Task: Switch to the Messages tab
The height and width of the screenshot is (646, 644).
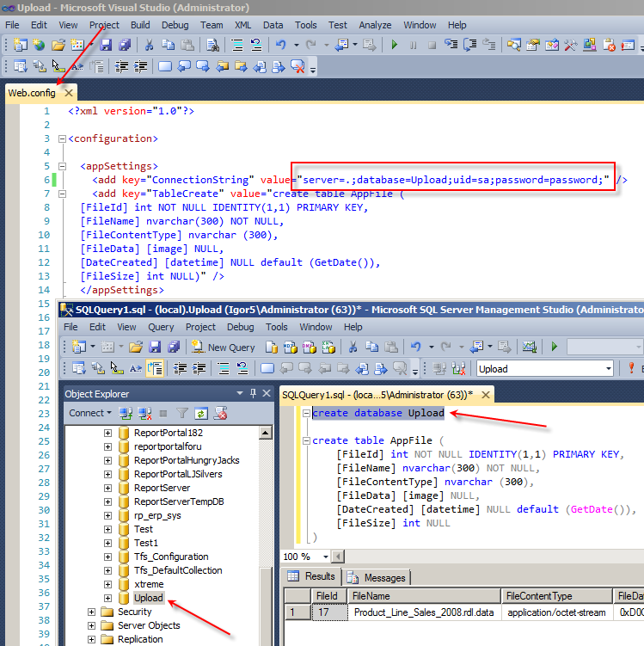Action: tap(377, 577)
